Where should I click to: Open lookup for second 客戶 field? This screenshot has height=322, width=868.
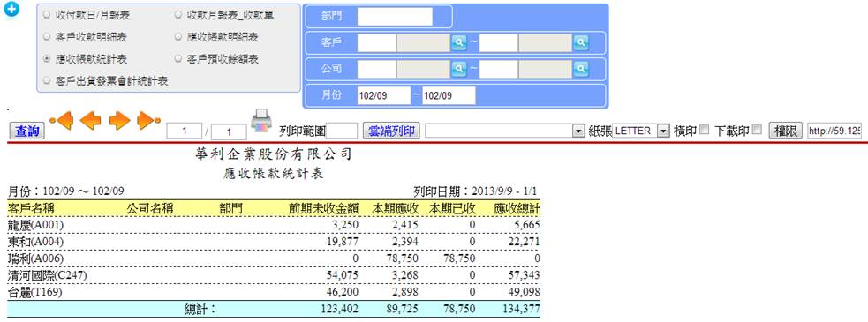[x=581, y=42]
